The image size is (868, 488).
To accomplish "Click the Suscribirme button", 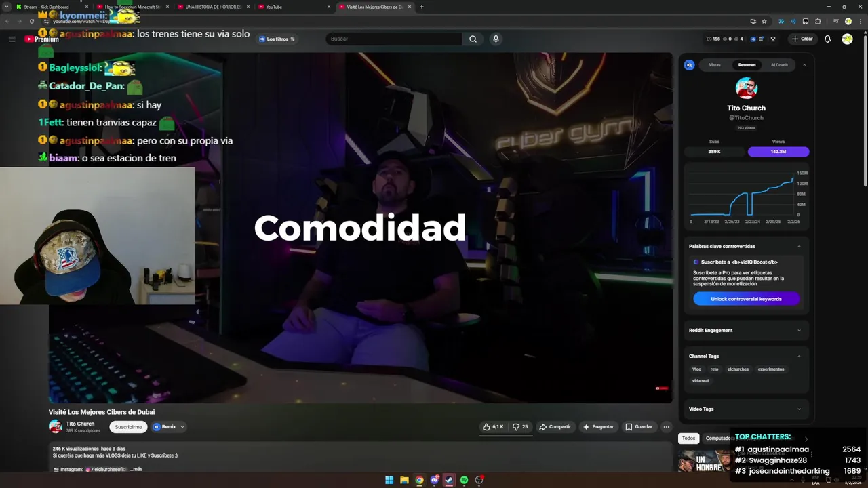I will point(128,427).
